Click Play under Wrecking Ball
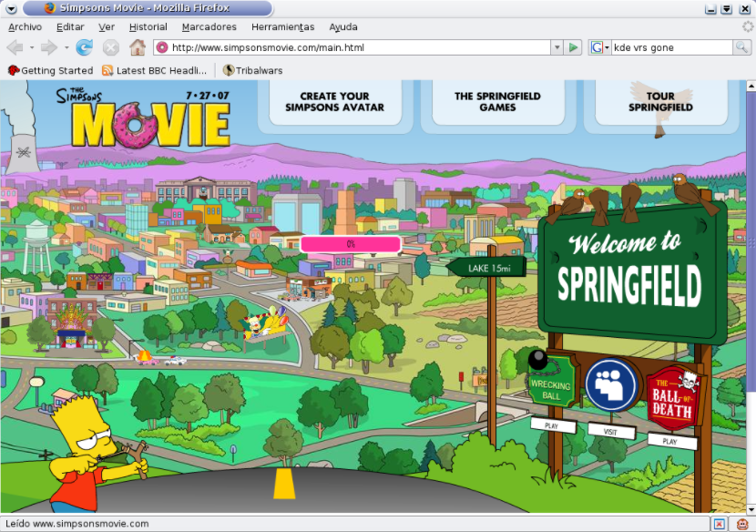The image size is (756, 532). 553,425
